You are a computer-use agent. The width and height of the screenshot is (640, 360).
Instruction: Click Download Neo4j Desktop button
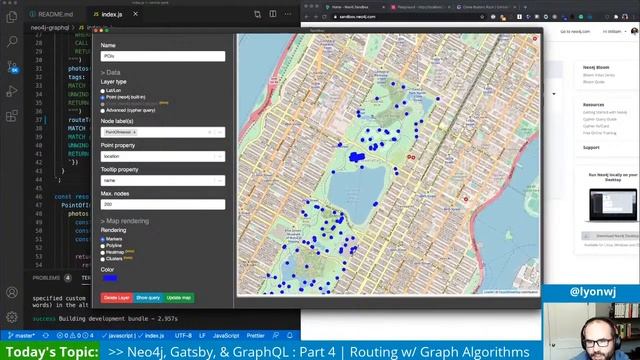pos(611,236)
